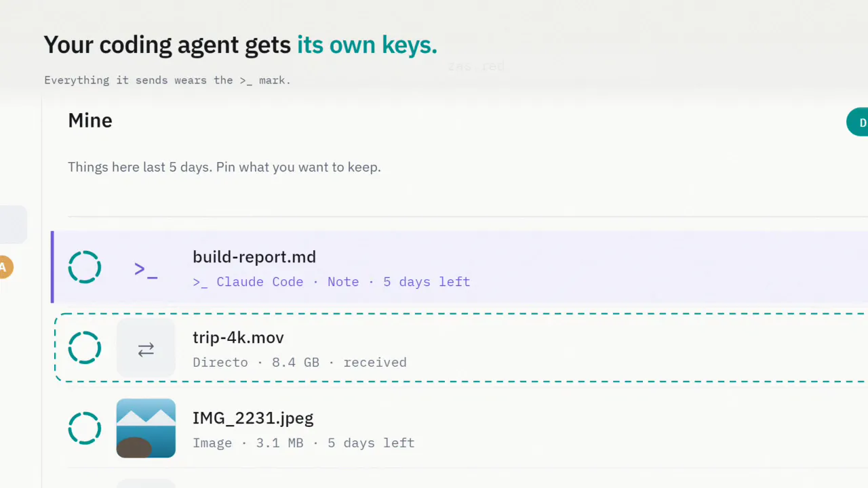
Task: Select the Mine section heading
Action: pyautogui.click(x=90, y=121)
